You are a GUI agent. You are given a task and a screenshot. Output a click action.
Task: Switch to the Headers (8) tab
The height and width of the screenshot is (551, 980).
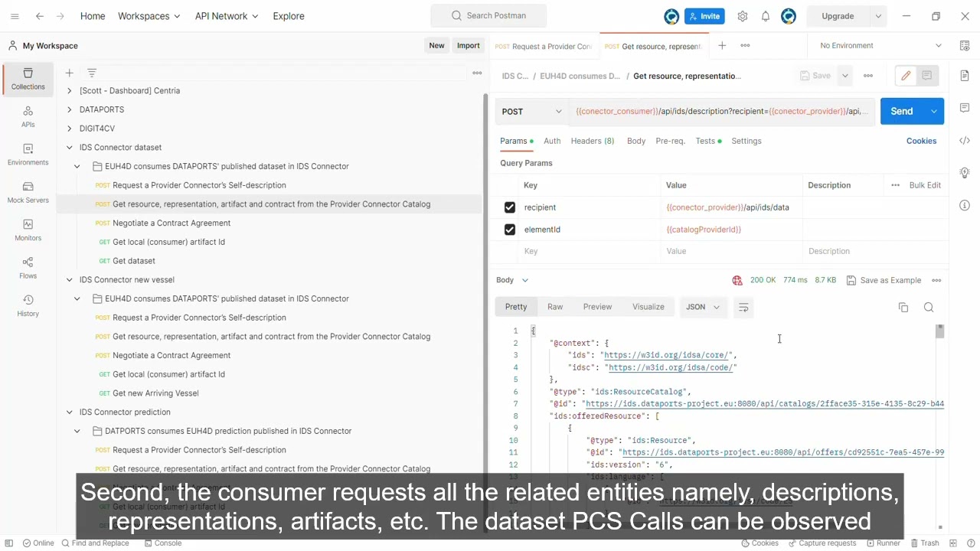(x=593, y=141)
